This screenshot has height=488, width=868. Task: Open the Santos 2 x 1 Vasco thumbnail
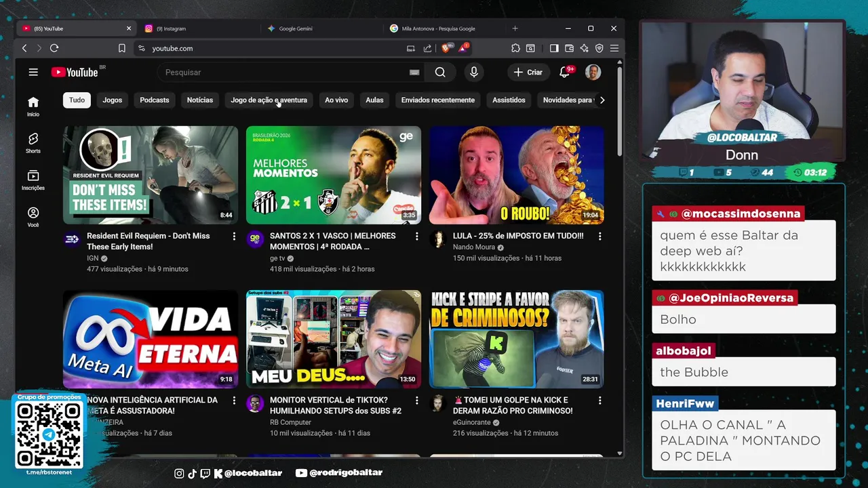pos(334,175)
